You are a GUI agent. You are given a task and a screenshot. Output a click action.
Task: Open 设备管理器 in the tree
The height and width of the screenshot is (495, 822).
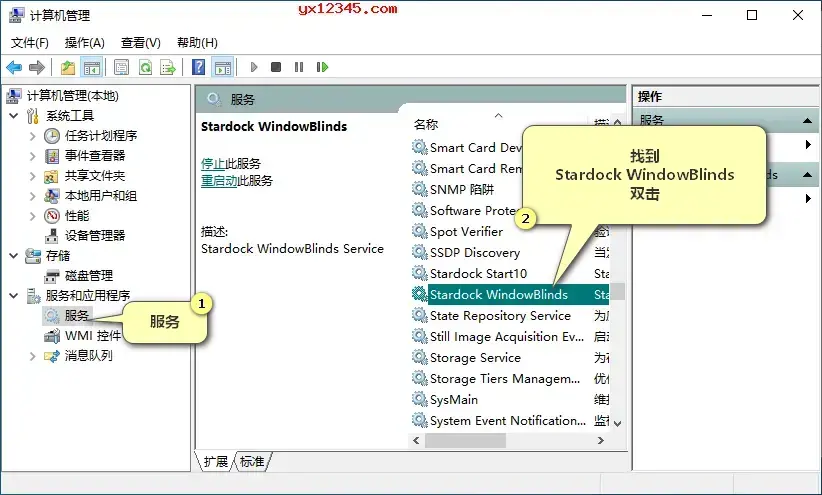pos(95,235)
